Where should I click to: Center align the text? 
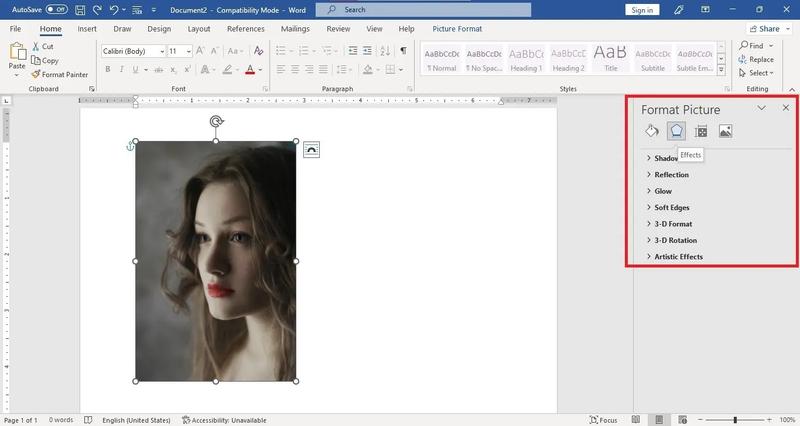(x=295, y=69)
